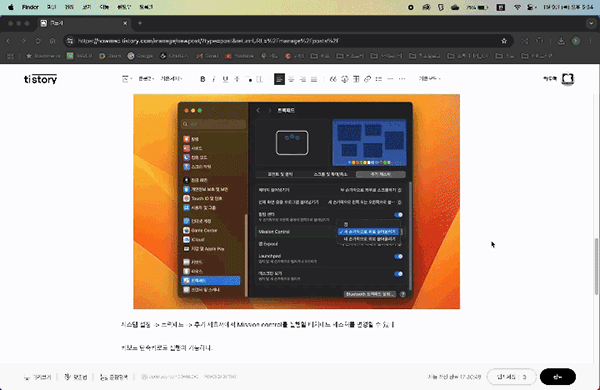Insert a bulleted list

click(x=379, y=79)
